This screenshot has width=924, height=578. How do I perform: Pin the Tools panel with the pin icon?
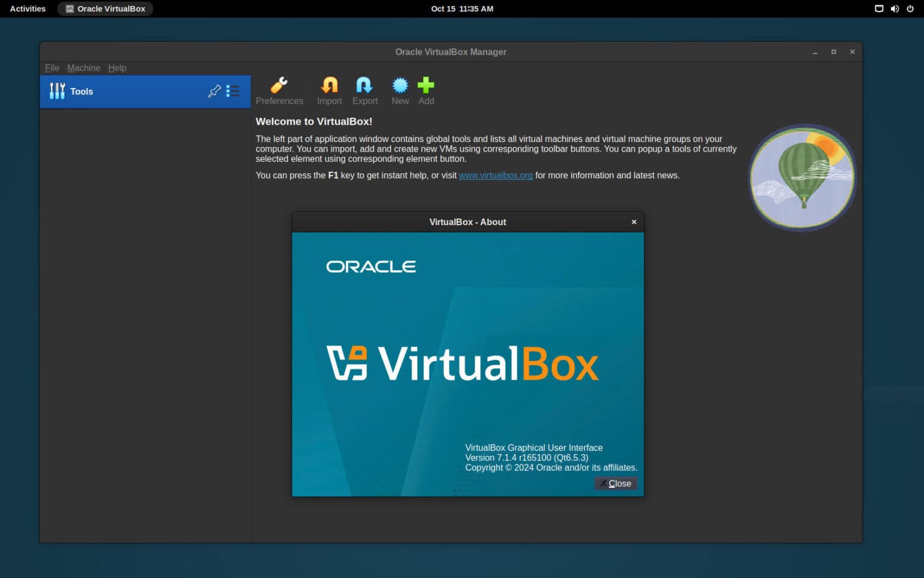point(214,91)
